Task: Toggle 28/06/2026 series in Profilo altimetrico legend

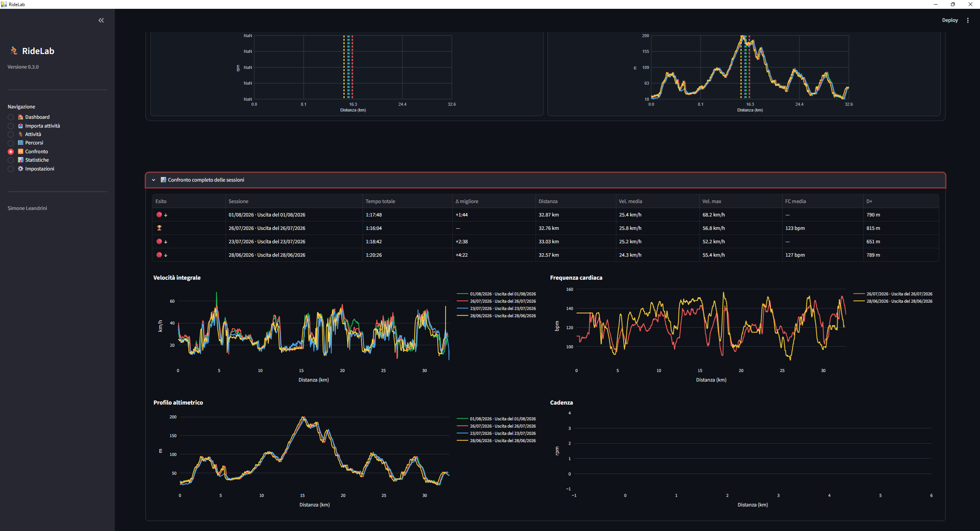Action: (x=496, y=441)
